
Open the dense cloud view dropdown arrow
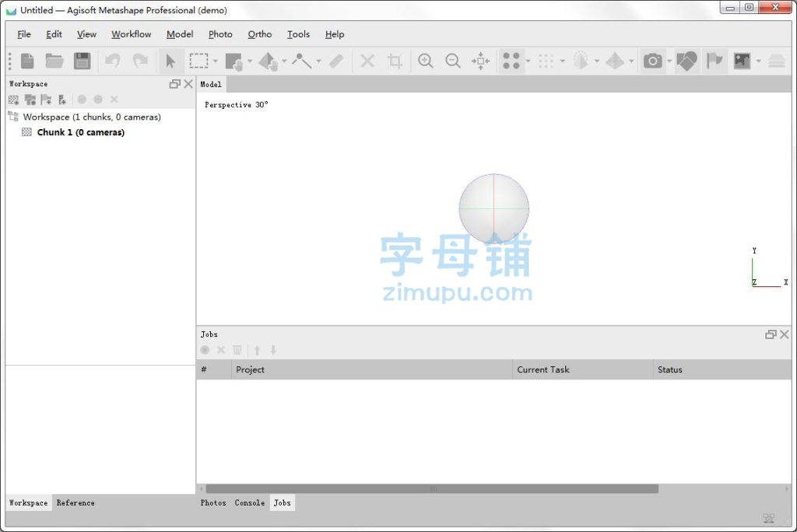[x=563, y=61]
